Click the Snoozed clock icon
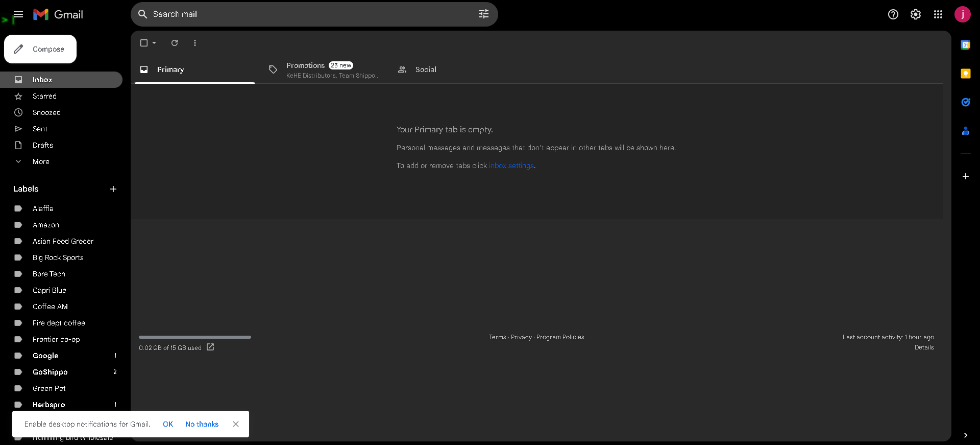The width and height of the screenshot is (980, 445). (x=18, y=112)
